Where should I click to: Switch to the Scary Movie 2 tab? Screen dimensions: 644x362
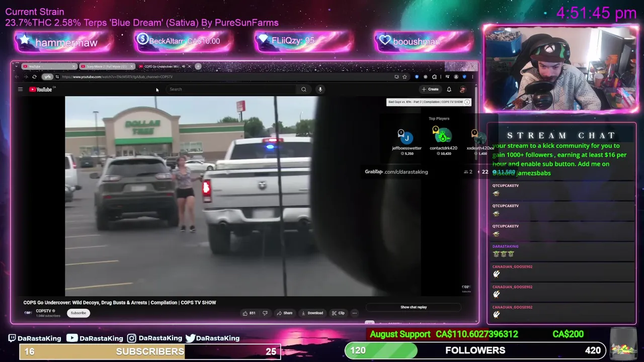107,66
